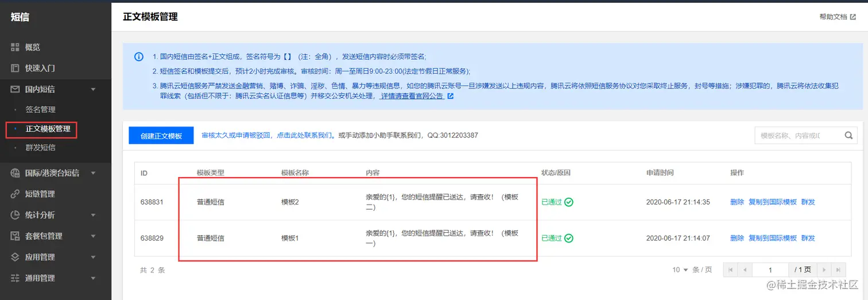This screenshot has height=300, width=868.
Task: Click template name 模板1
Action: click(x=290, y=238)
